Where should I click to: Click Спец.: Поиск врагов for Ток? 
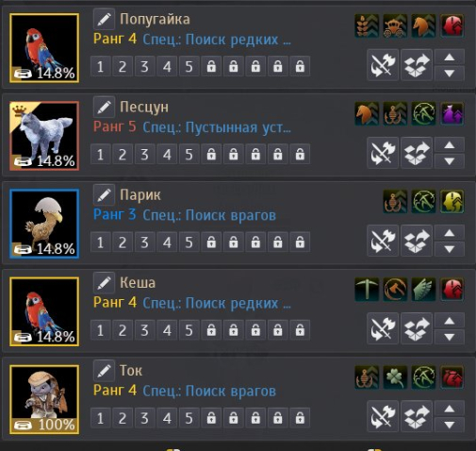pos(209,392)
